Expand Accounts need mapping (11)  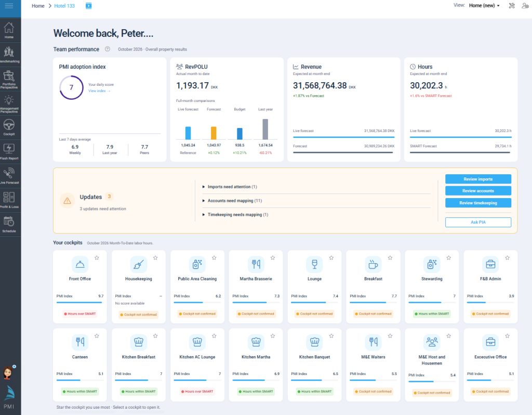pos(232,201)
